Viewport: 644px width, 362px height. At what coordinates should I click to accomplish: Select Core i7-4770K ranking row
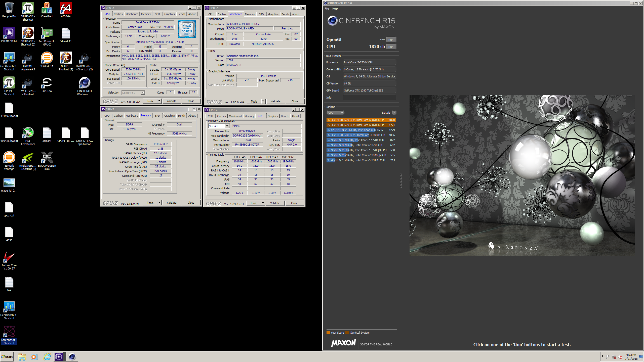coord(361,140)
